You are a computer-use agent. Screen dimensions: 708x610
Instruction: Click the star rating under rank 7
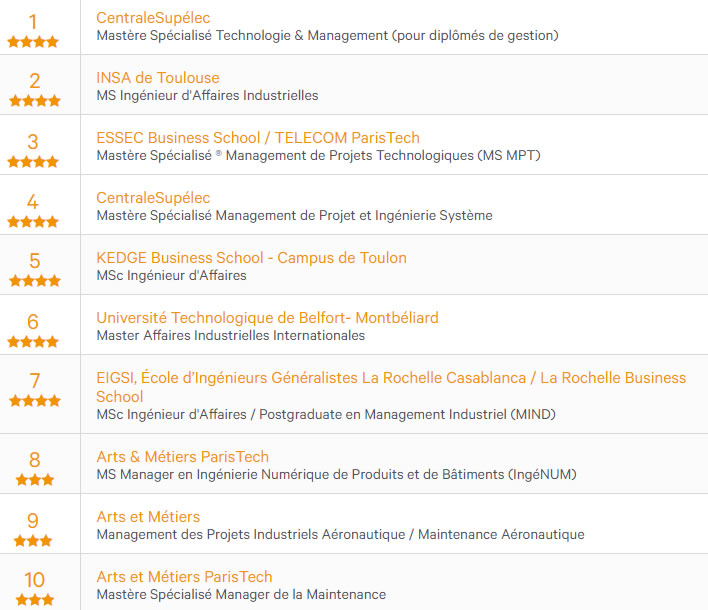(35, 400)
